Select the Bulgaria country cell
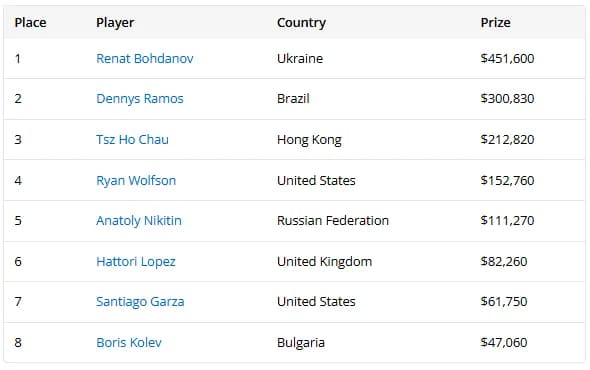The image size is (590, 370). click(x=301, y=343)
